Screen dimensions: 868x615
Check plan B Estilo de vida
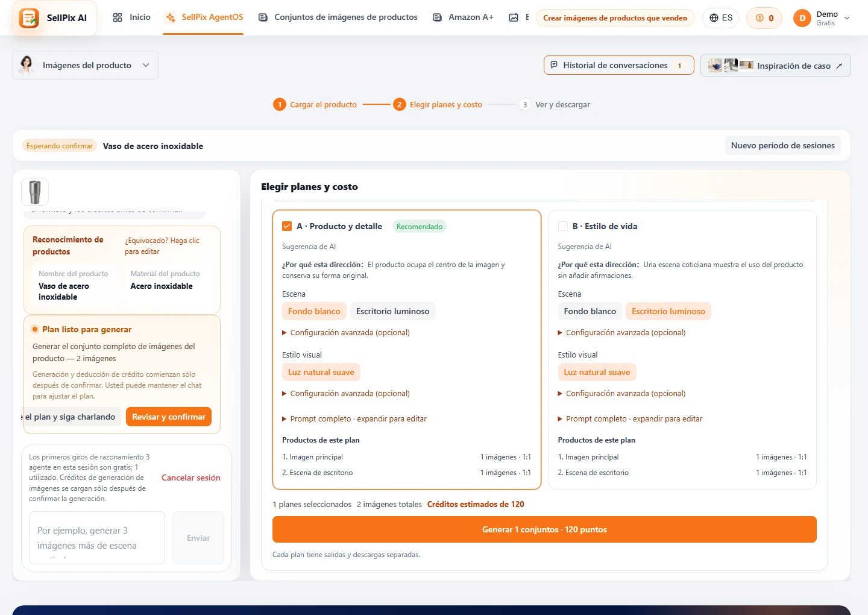(563, 226)
